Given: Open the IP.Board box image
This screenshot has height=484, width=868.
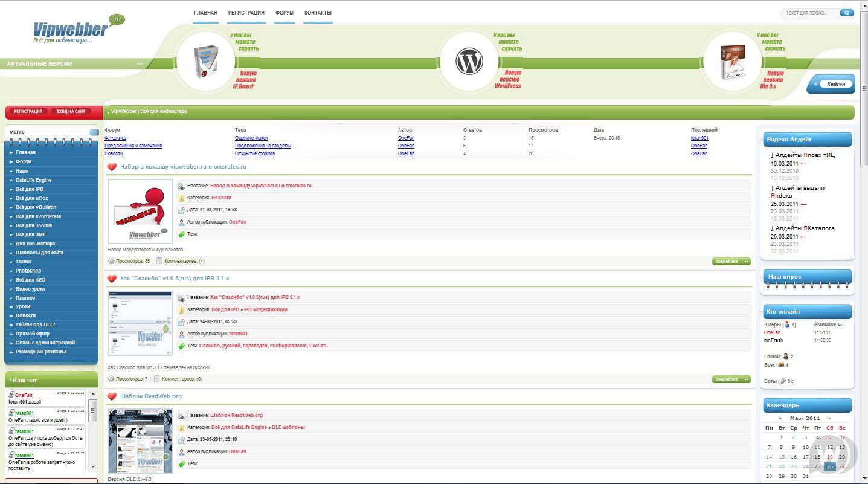Looking at the screenshot, I should (x=205, y=62).
